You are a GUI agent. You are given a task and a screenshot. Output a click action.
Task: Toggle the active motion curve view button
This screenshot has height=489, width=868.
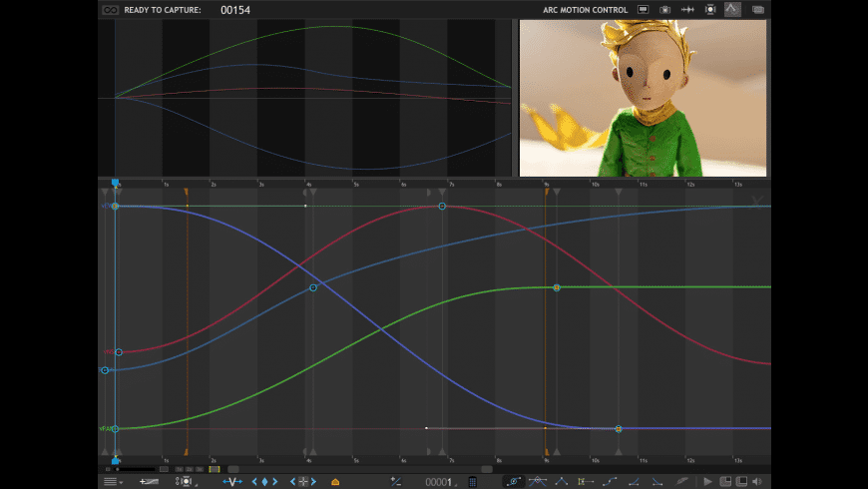pyautogui.click(x=732, y=10)
